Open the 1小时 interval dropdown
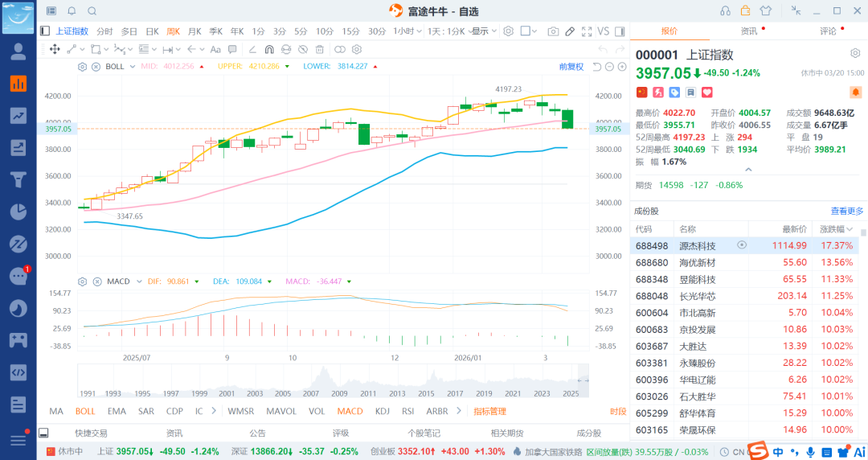The image size is (868, 460). pos(407,31)
